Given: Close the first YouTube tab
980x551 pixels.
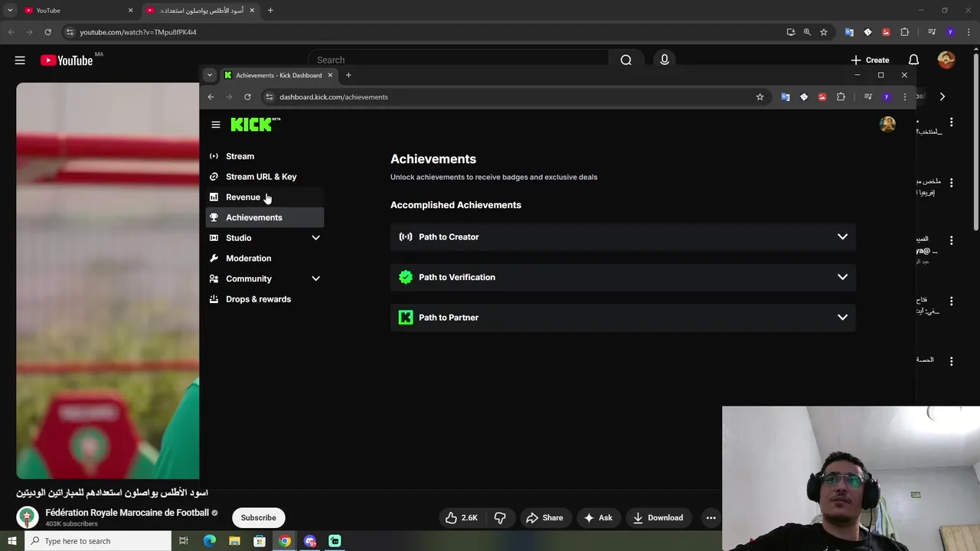Looking at the screenshot, I should tap(130, 11).
